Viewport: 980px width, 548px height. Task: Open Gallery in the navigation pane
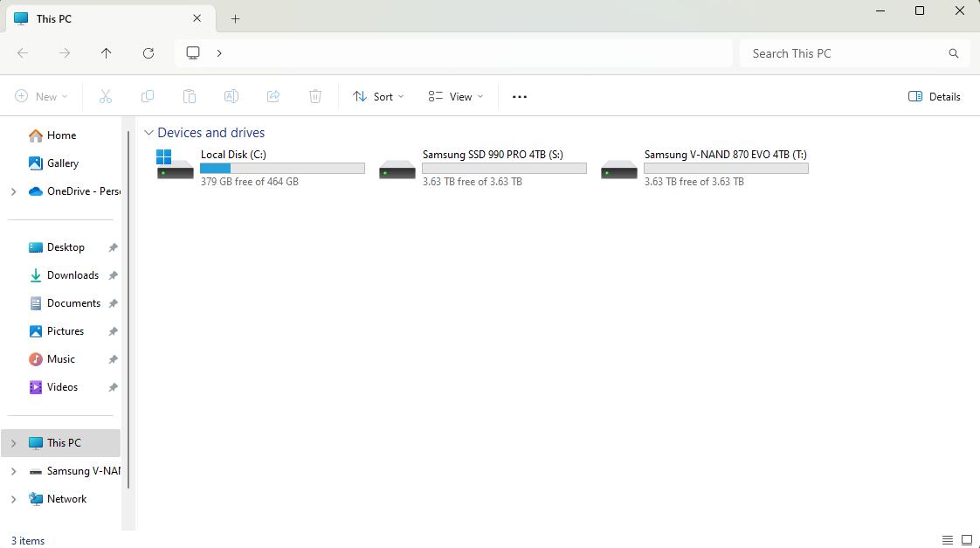(63, 163)
